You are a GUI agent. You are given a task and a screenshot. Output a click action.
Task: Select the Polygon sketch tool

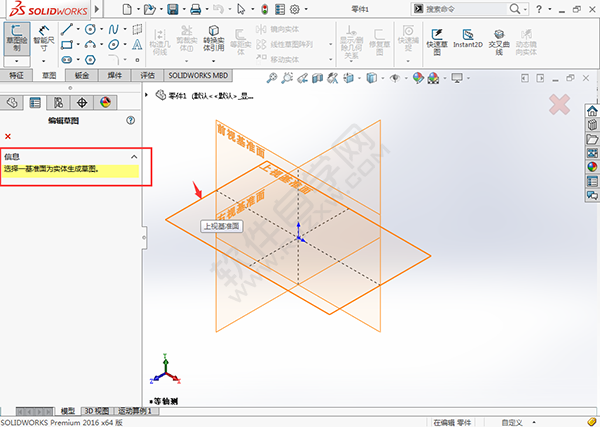click(x=90, y=60)
